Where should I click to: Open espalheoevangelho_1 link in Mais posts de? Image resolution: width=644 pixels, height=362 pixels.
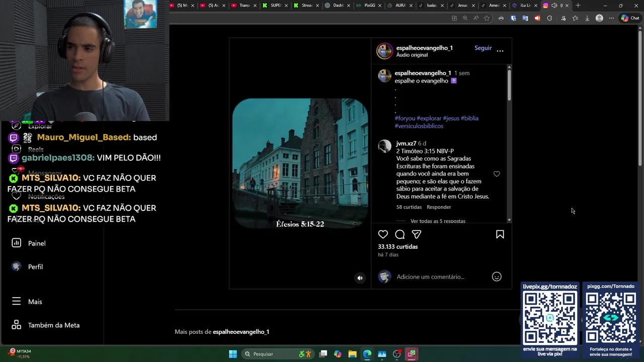[x=241, y=332]
